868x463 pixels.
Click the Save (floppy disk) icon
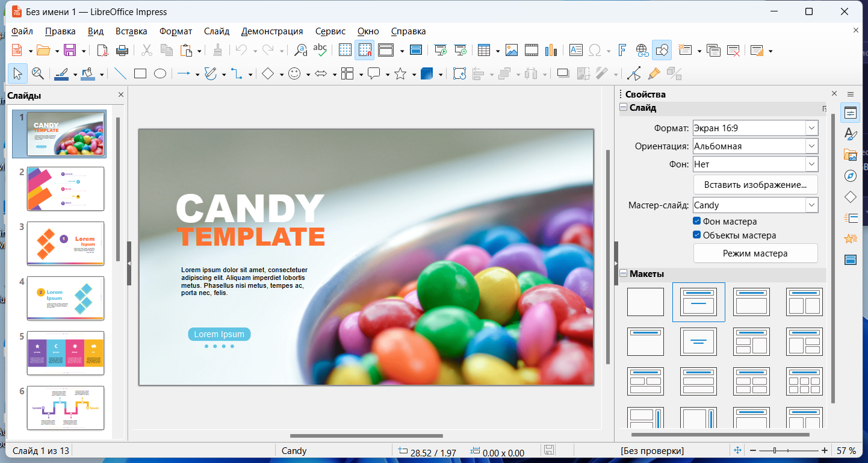[70, 51]
